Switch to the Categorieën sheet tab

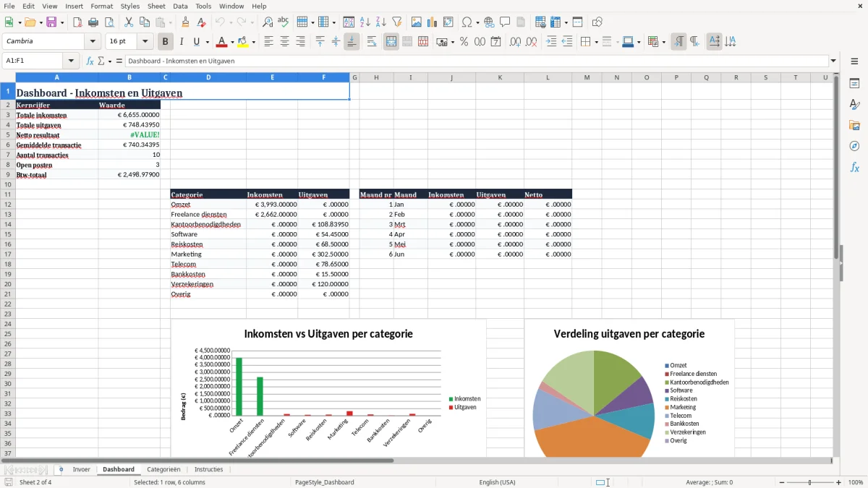point(163,469)
